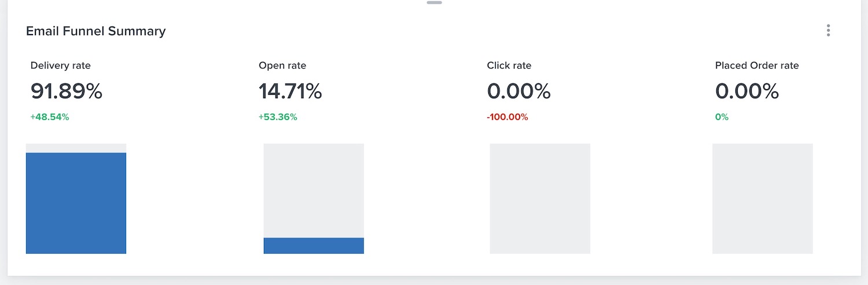Click the blue Delivery rate bar
Viewport: 868px width, 285px height.
[76, 203]
